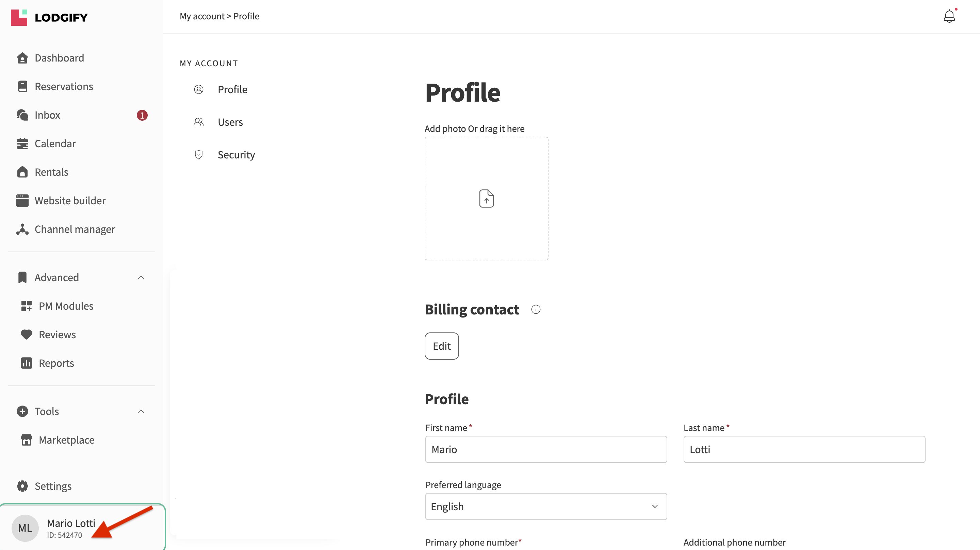Open Channel manager icon
The width and height of the screenshot is (980, 550).
point(22,229)
